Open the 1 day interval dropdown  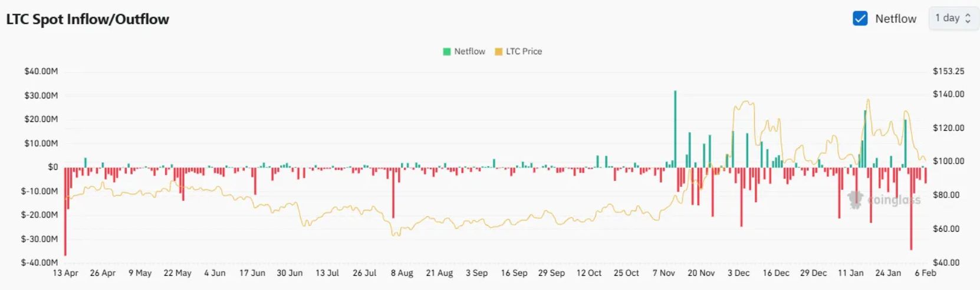pos(952,18)
